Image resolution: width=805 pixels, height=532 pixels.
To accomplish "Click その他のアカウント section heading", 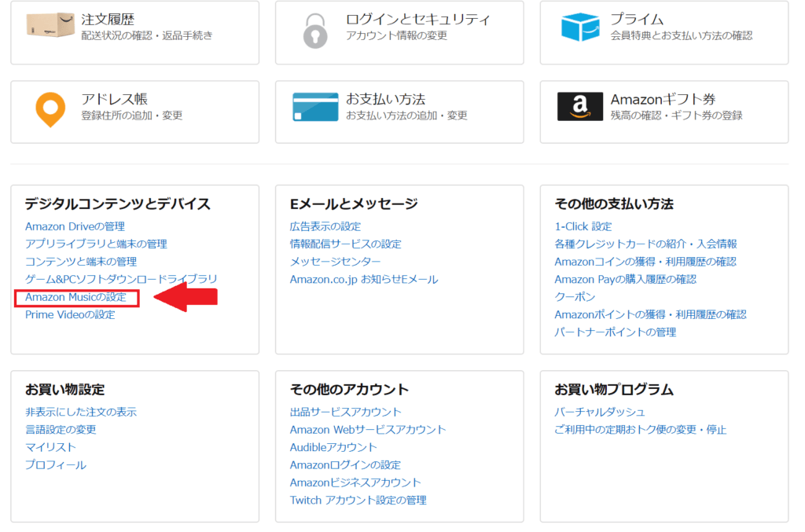I will tap(349, 390).
